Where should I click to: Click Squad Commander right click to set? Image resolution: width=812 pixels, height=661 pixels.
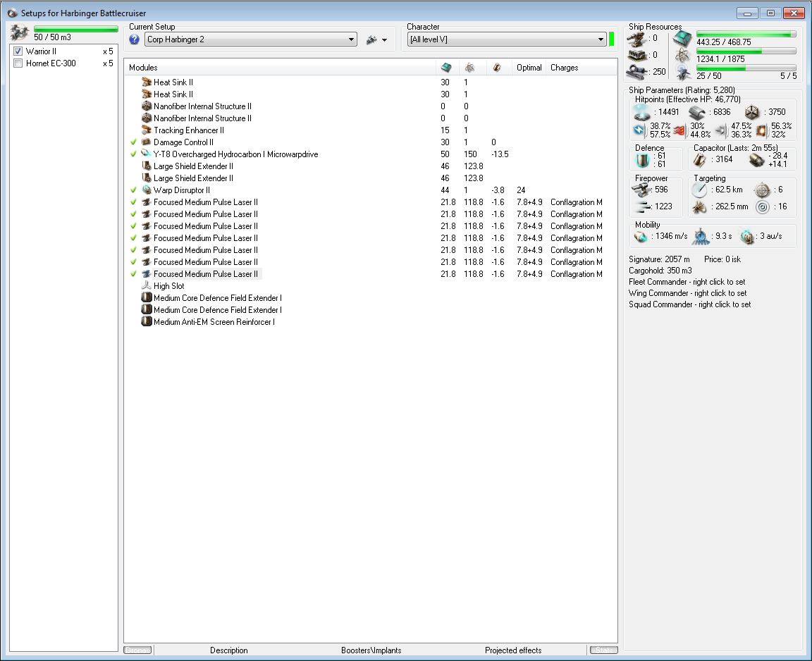[690, 304]
